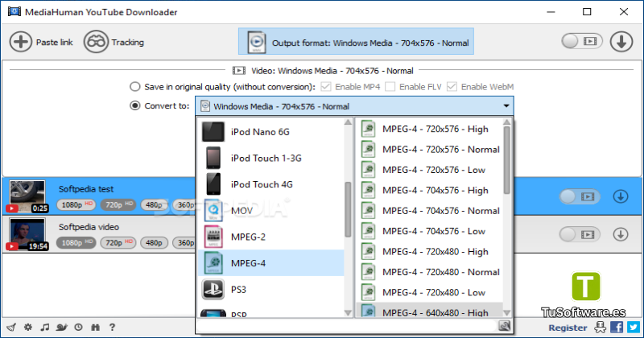Select the MPEG-4 format category
644x338 pixels.
(x=271, y=263)
